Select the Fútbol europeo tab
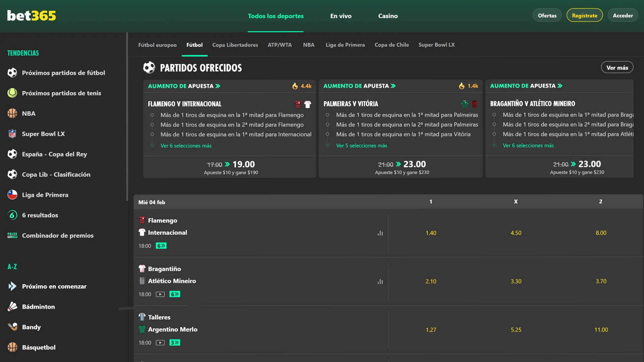This screenshot has width=644, height=362. (x=157, y=45)
